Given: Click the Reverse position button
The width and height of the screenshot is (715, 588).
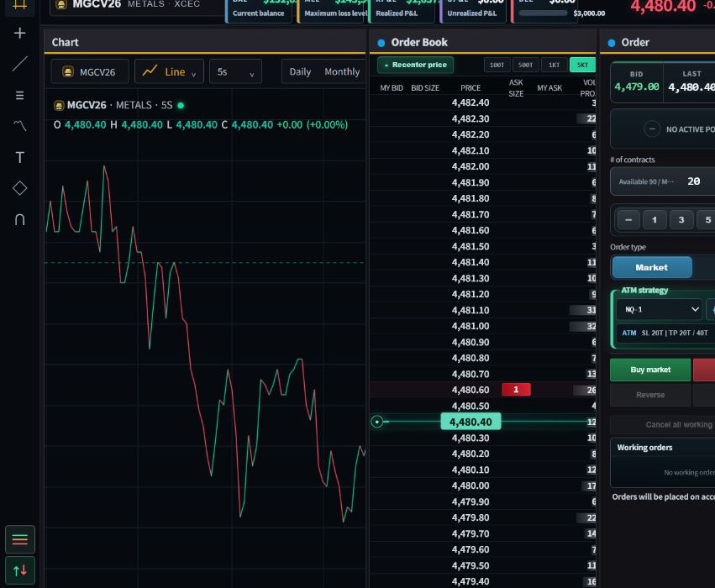Looking at the screenshot, I should 650,395.
